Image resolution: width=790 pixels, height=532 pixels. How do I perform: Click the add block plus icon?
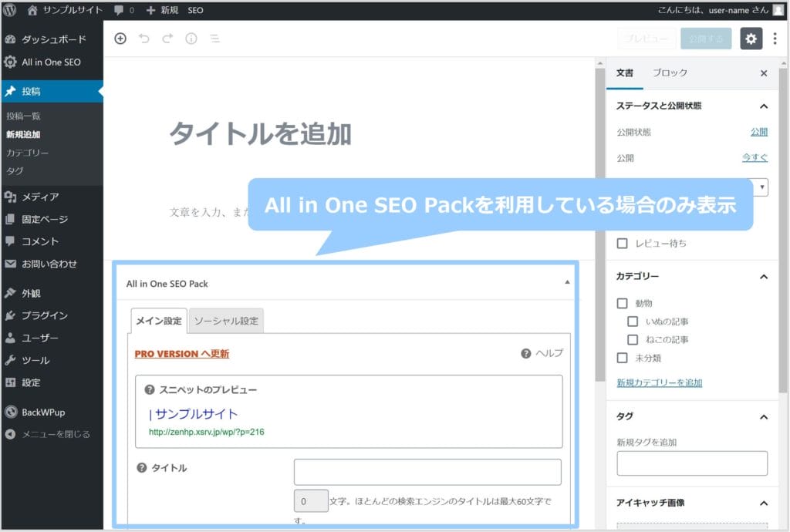[120, 39]
